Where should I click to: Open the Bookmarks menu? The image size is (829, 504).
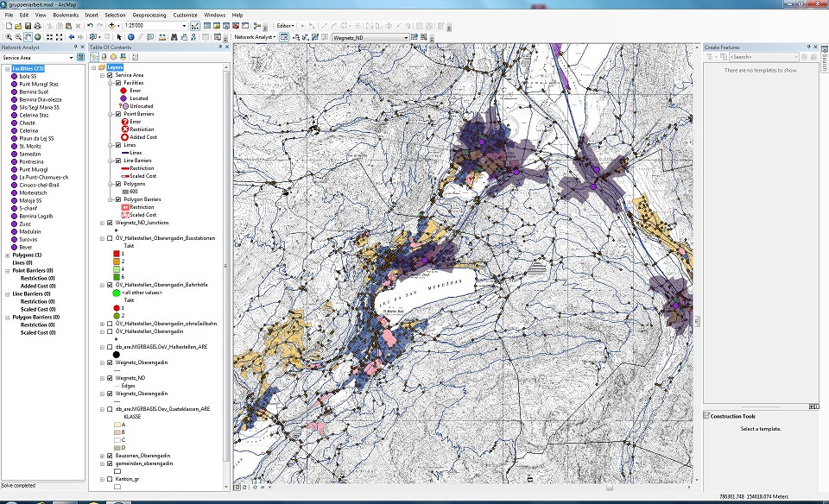point(65,15)
